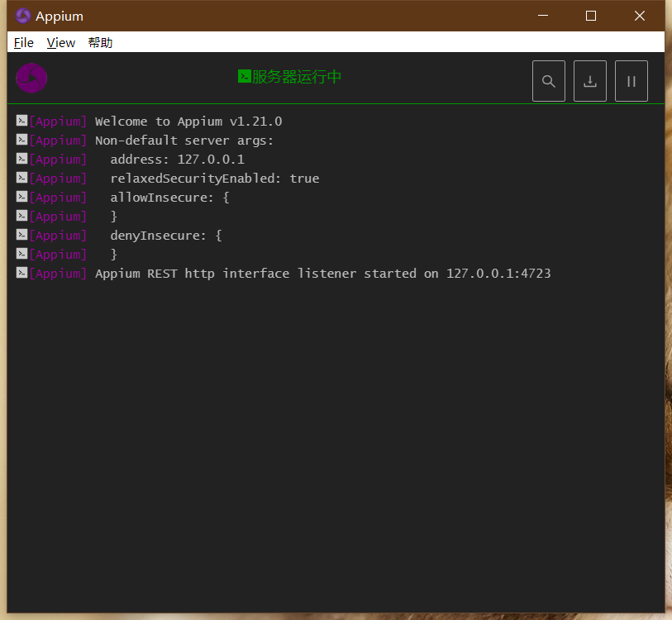Select the 'REST http interface listener started' line
Image resolution: width=672 pixels, height=620 pixels.
click(x=322, y=273)
